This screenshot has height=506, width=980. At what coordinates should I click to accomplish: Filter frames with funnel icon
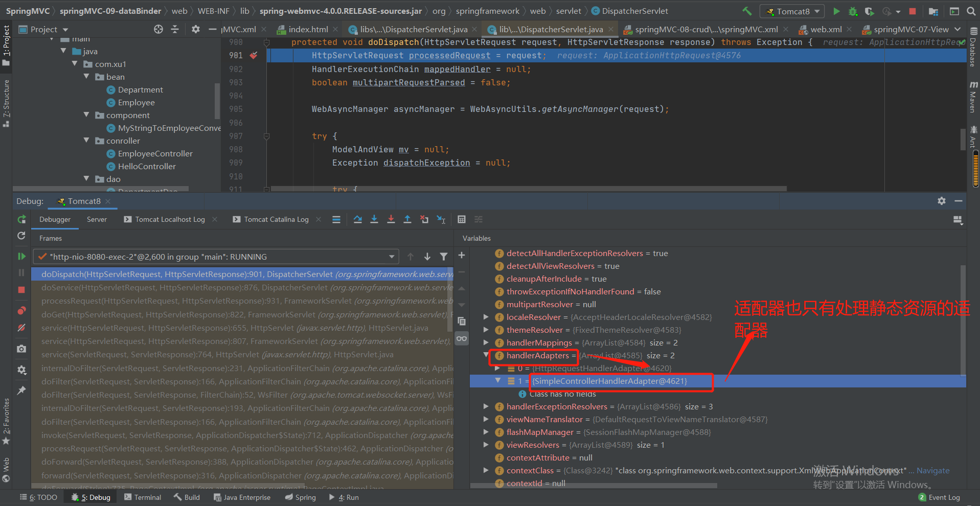(x=444, y=257)
